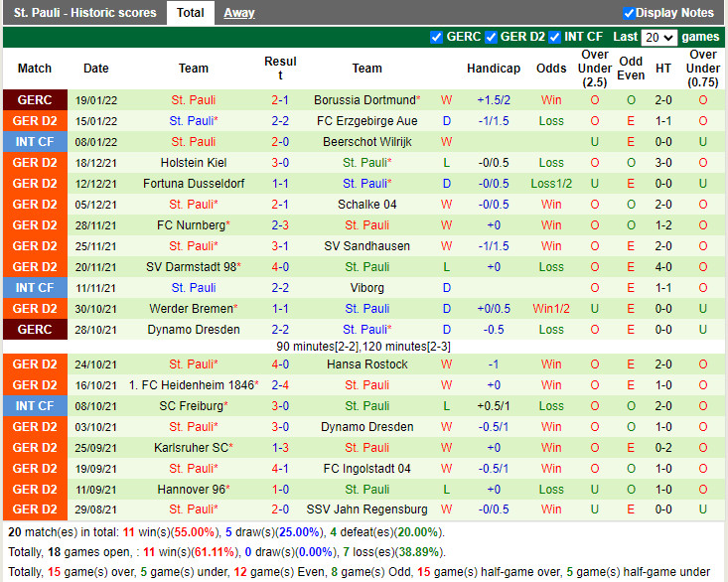Click the Over Under (0.75) column header

click(x=703, y=69)
